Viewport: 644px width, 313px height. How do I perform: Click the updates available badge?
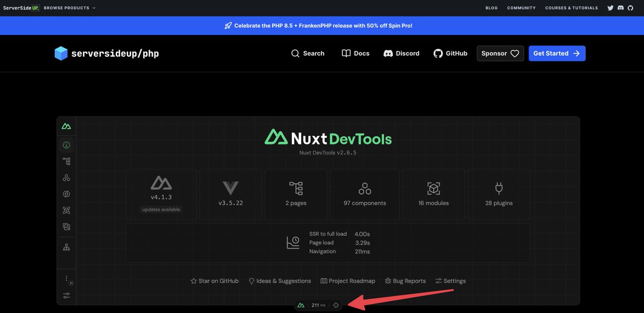pyautogui.click(x=161, y=210)
